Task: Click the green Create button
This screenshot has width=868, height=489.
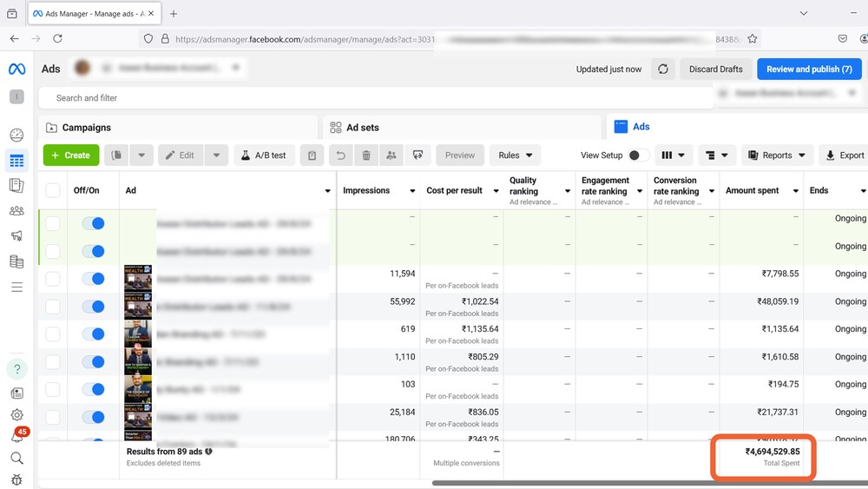Action: 71,155
